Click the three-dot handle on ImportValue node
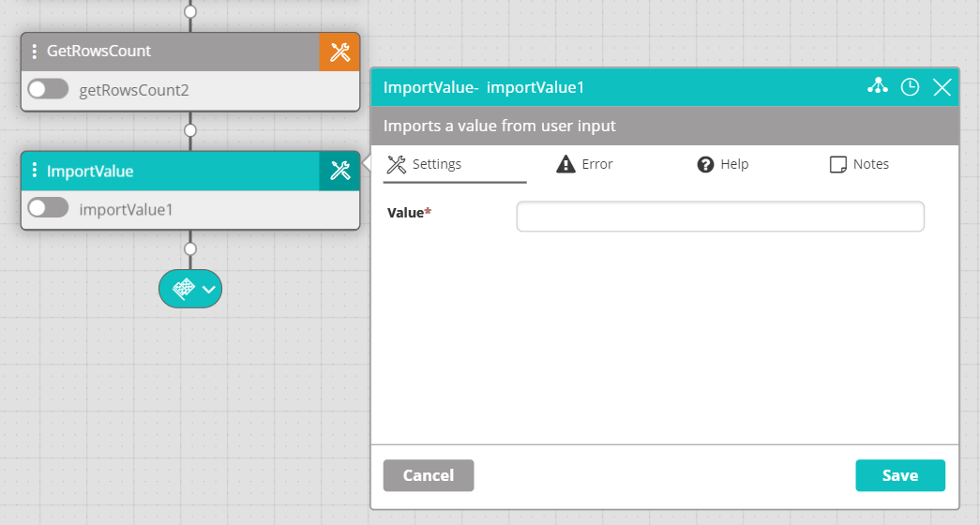Viewport: 980px width, 525px height. pyautogui.click(x=35, y=171)
